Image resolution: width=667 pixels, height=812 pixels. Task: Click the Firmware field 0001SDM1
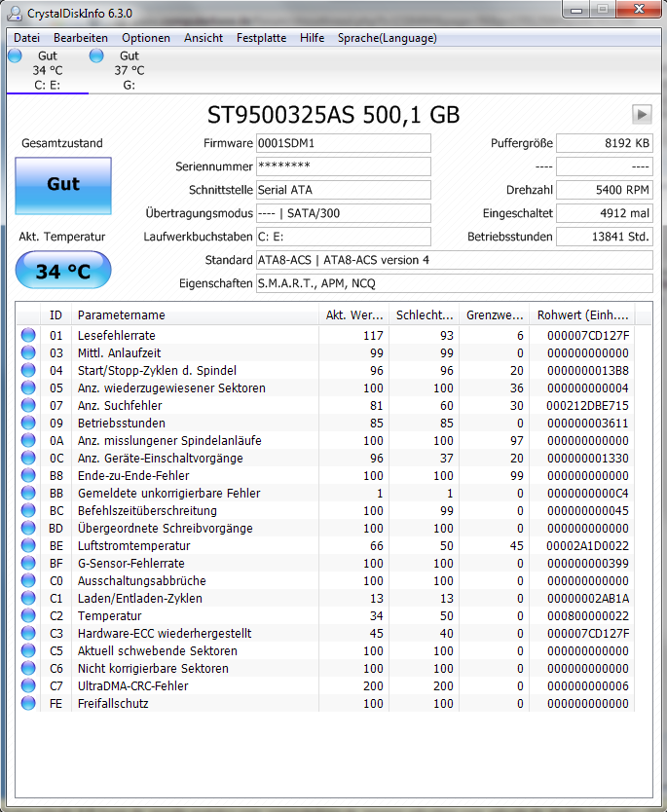344,143
